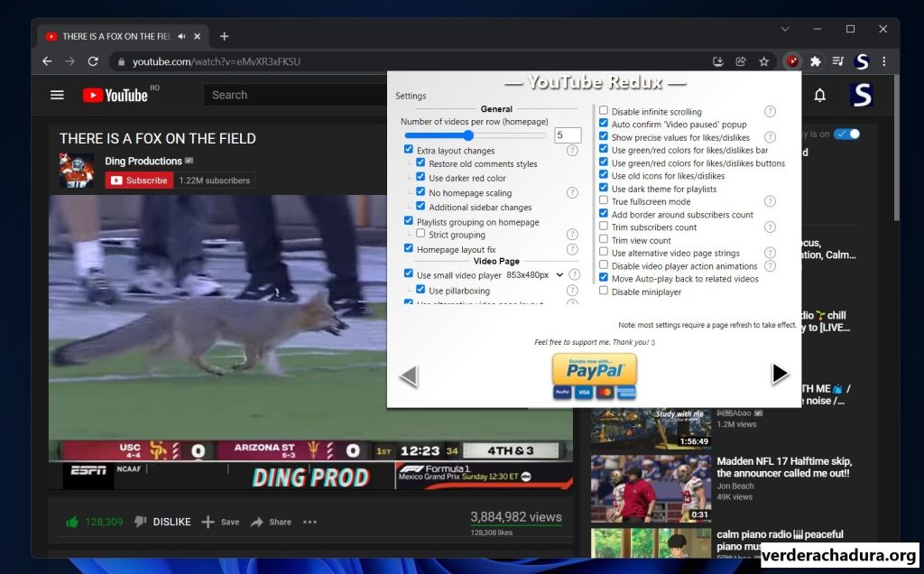Open the YouTube Redux extension icon
The image size is (924, 574).
pos(792,61)
